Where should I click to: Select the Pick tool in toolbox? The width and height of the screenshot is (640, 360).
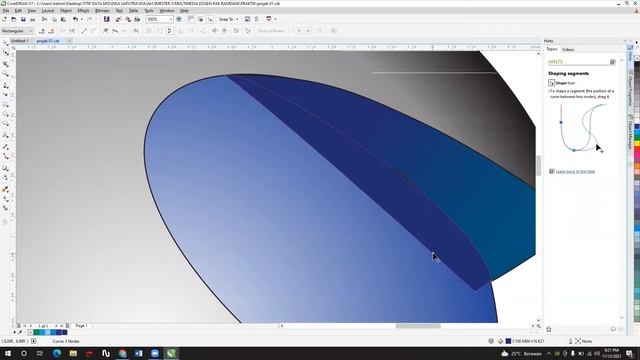6,42
